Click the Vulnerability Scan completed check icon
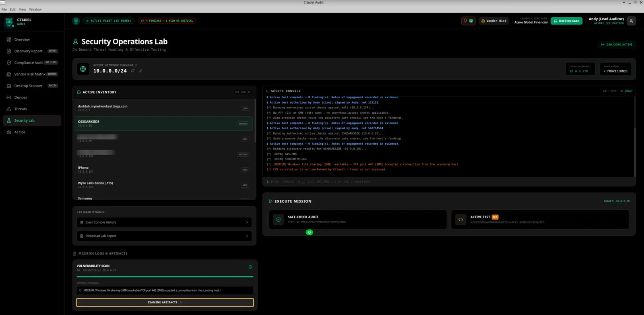This screenshot has height=315, width=644. coord(250,267)
